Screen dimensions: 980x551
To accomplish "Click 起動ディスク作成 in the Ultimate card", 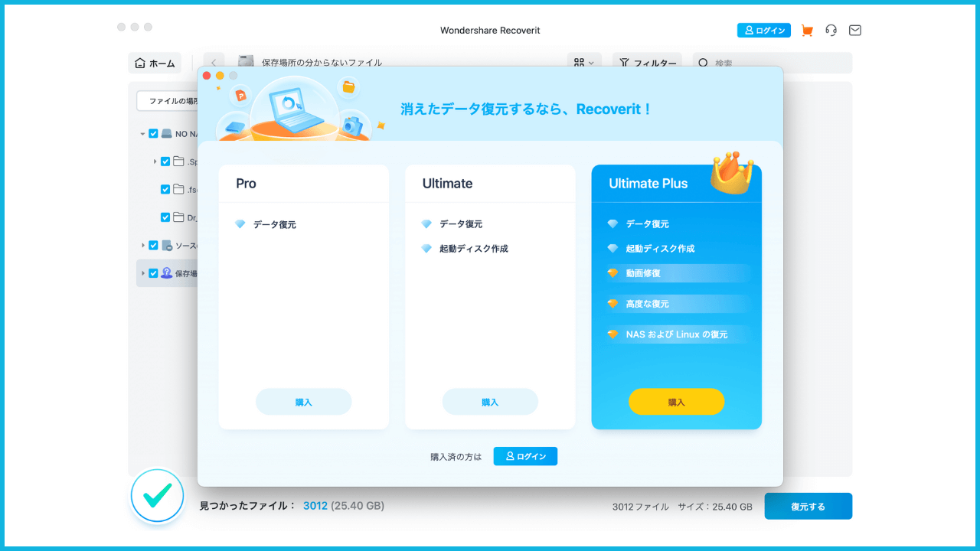I will click(x=474, y=249).
